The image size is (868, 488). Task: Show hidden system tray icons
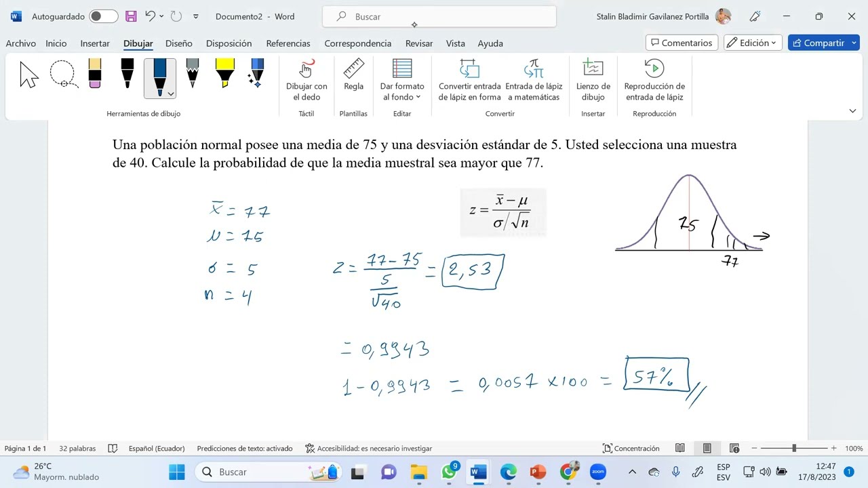tap(632, 472)
